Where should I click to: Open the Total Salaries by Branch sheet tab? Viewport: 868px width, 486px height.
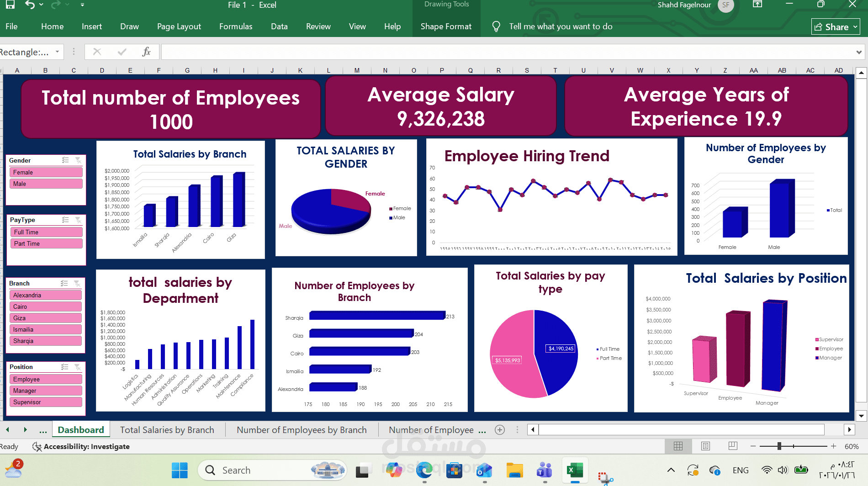click(167, 429)
